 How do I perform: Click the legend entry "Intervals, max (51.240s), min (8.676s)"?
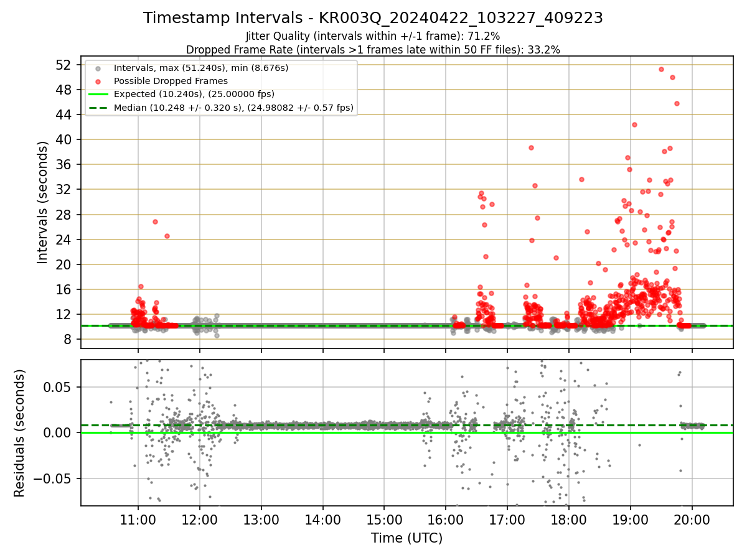click(201, 67)
